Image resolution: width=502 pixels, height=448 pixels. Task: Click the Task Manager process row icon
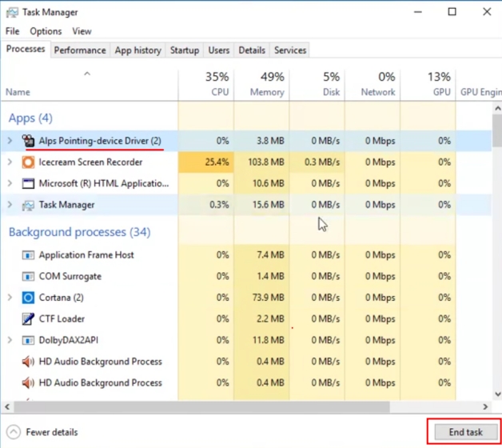28,205
